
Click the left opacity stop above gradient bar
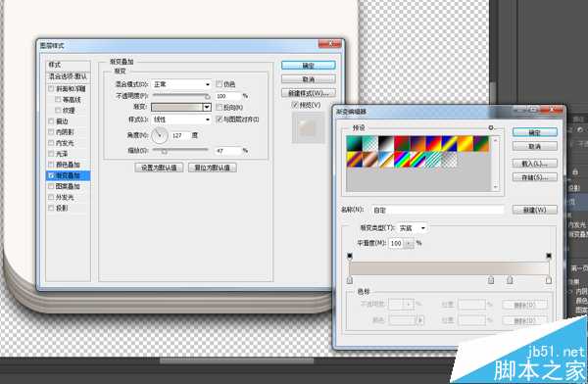(x=350, y=256)
